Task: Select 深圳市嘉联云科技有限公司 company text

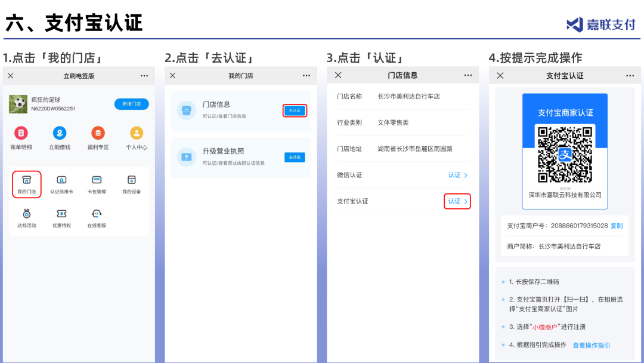Action: pos(565,195)
